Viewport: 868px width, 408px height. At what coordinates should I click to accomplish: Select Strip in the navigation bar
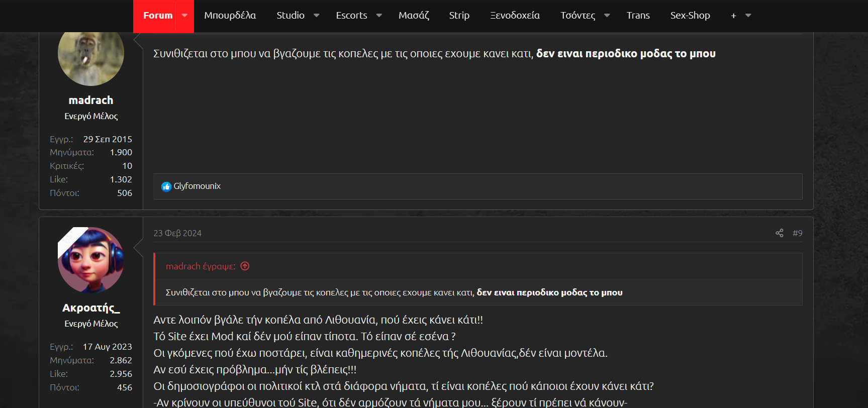[459, 16]
